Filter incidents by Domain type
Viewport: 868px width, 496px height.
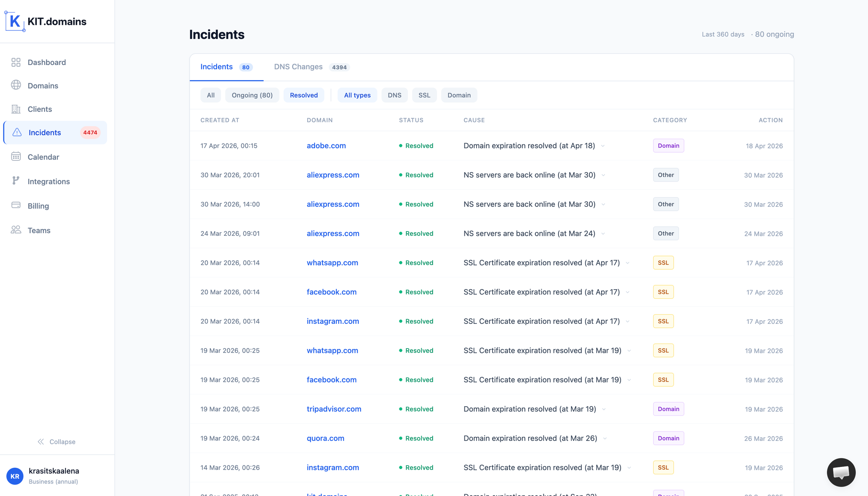459,95
